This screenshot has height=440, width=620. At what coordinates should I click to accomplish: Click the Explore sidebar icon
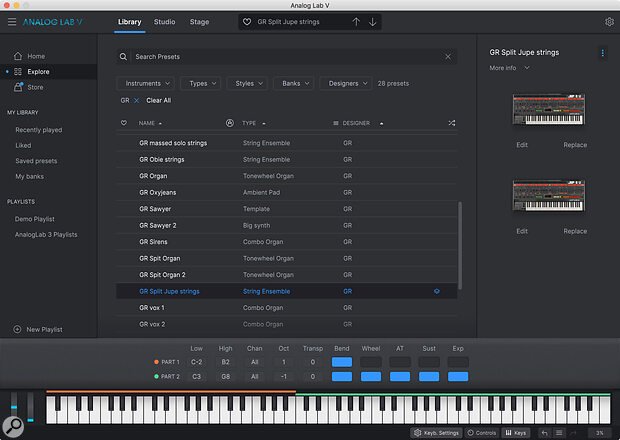point(18,72)
